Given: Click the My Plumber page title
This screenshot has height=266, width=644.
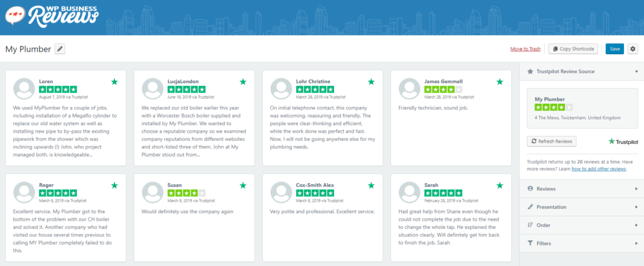Looking at the screenshot, I should [28, 49].
